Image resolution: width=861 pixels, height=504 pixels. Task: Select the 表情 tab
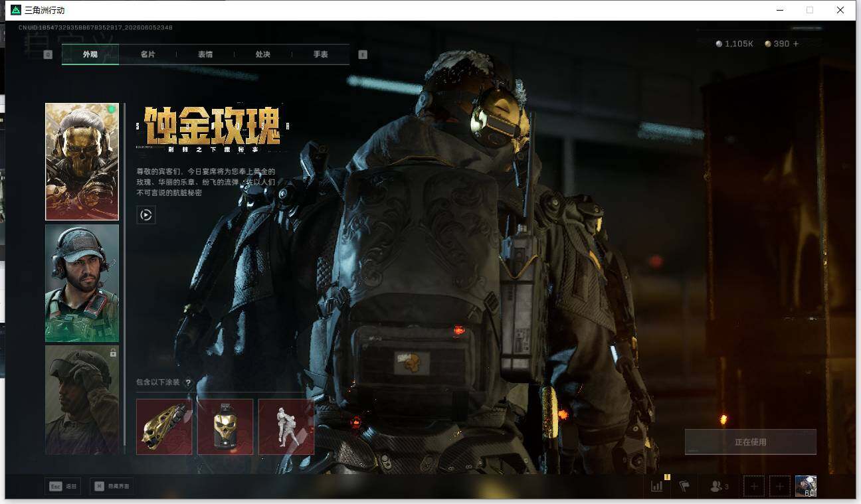[205, 54]
